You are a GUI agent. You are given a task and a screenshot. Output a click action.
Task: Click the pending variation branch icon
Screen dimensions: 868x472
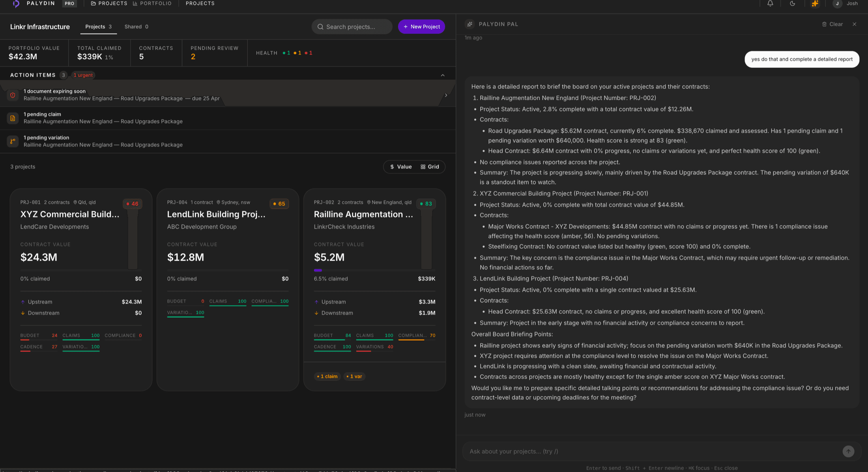click(13, 141)
